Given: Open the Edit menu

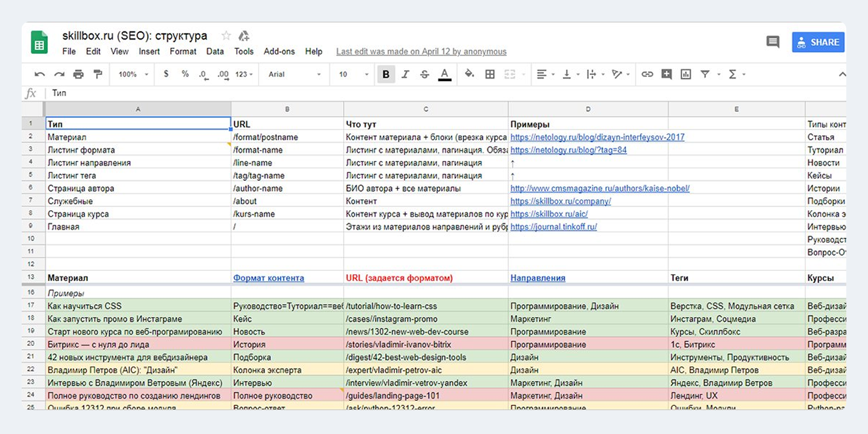Looking at the screenshot, I should pos(93,52).
